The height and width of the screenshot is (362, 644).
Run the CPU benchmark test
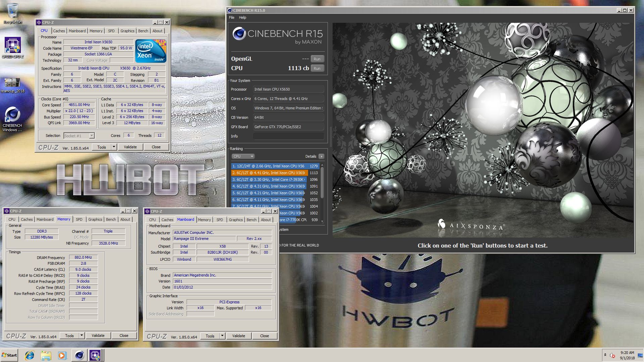coord(317,68)
